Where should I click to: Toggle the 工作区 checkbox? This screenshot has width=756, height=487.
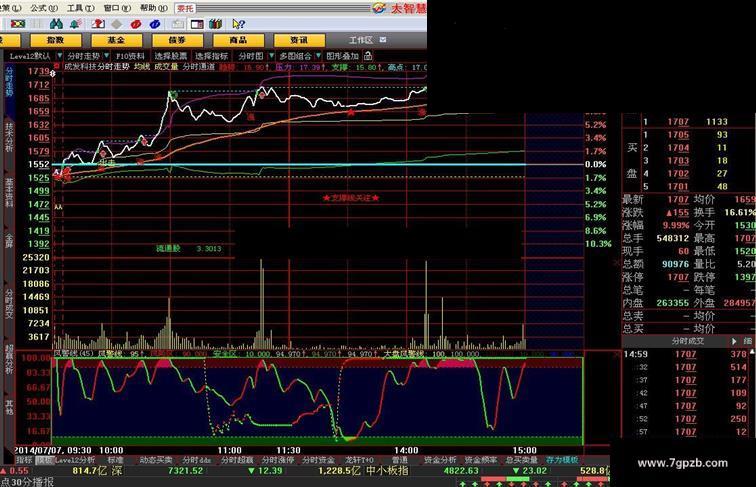pos(383,40)
